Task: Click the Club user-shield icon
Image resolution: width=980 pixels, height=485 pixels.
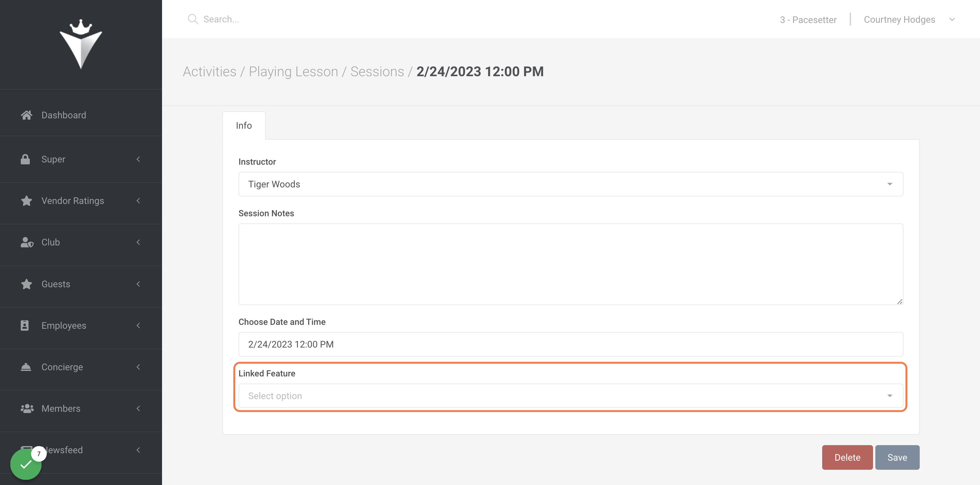Action: (27, 242)
